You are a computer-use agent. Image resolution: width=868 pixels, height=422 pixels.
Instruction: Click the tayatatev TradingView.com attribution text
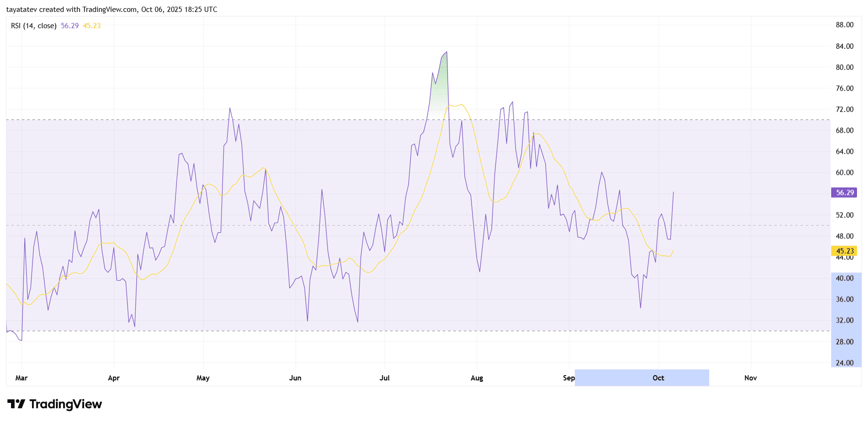(x=111, y=10)
